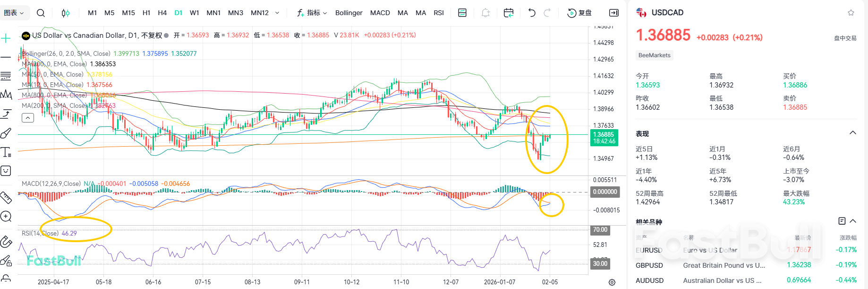Click the USDCAD flag pair icon

click(x=641, y=13)
